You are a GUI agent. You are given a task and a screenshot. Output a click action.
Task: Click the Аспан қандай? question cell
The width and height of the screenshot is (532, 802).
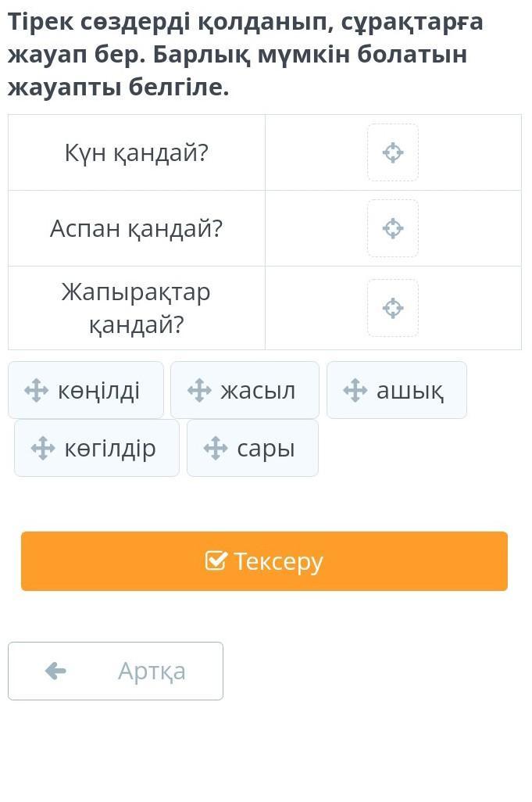click(x=137, y=228)
